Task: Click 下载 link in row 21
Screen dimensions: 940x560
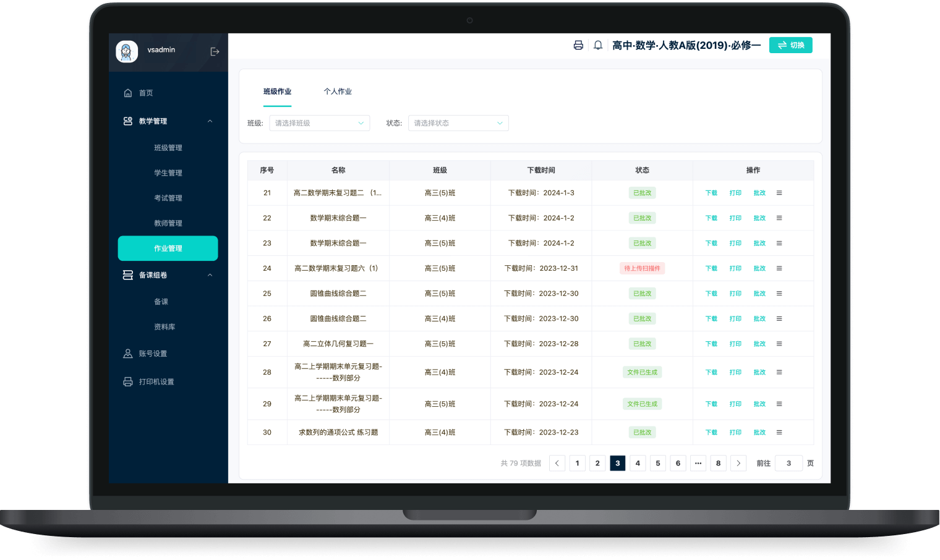Action: [711, 193]
